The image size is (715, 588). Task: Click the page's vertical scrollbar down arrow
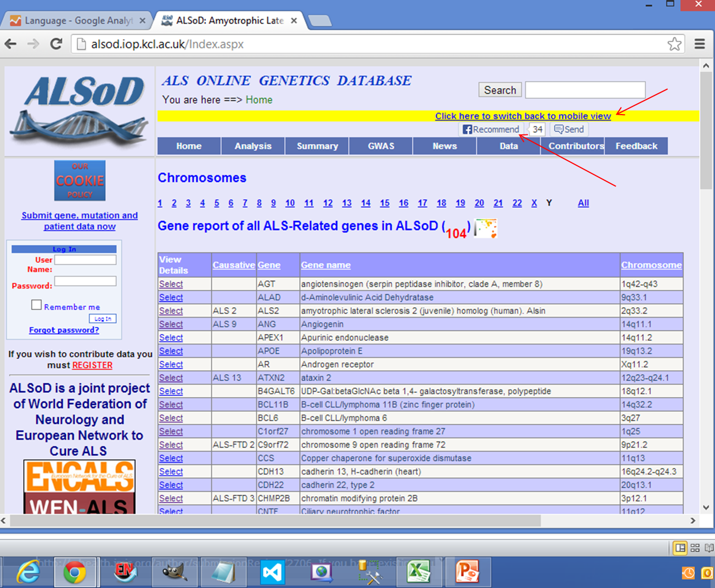[706, 508]
